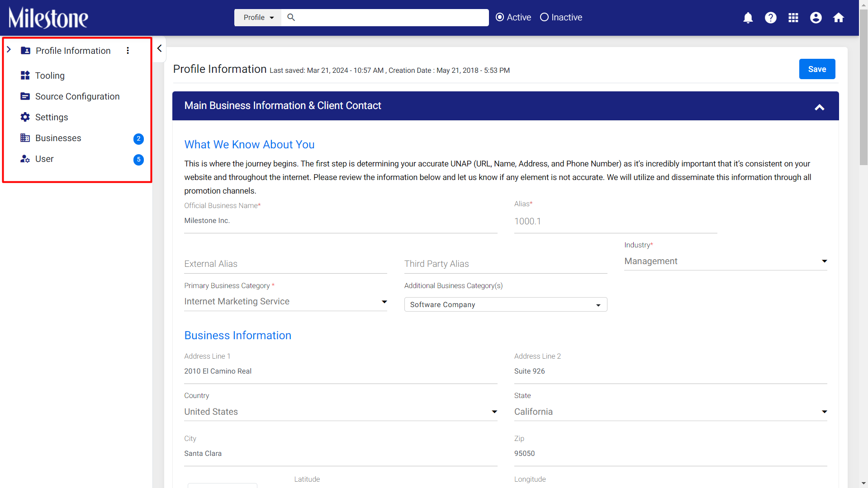The height and width of the screenshot is (488, 868).
Task: Collapse Main Business Information section
Action: 820,107
